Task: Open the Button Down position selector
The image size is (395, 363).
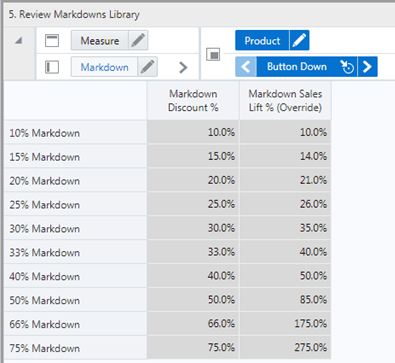Action: point(297,67)
